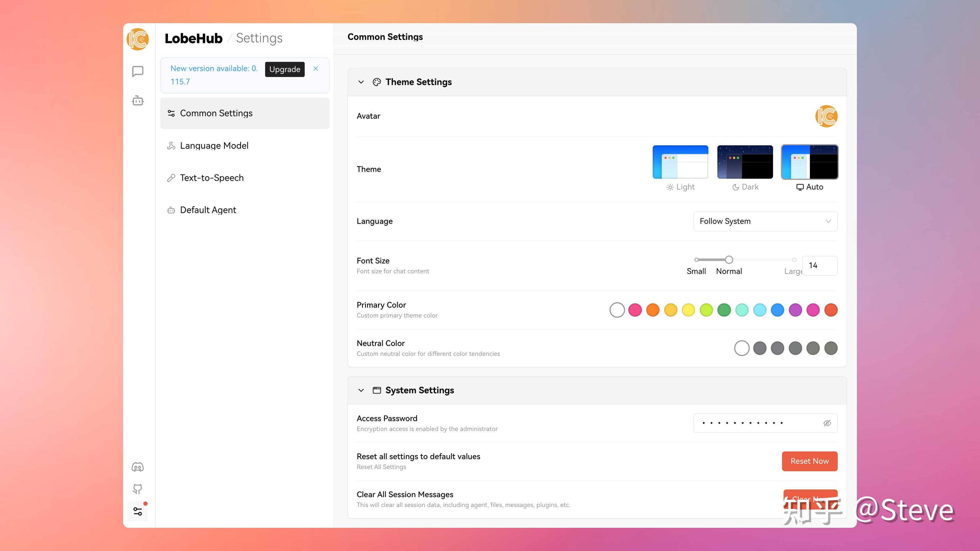Image resolution: width=980 pixels, height=551 pixels.
Task: Collapse the System Settings section
Action: [361, 391]
